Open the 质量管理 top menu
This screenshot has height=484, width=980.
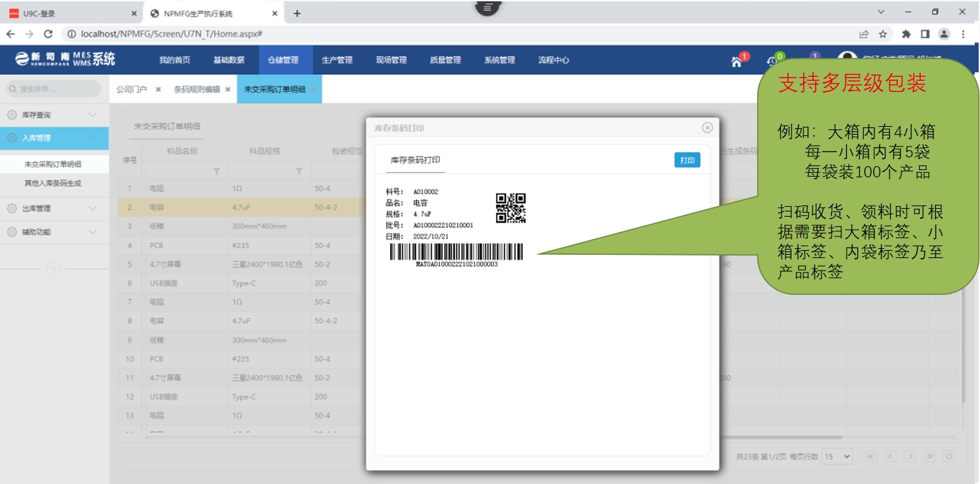pos(445,60)
